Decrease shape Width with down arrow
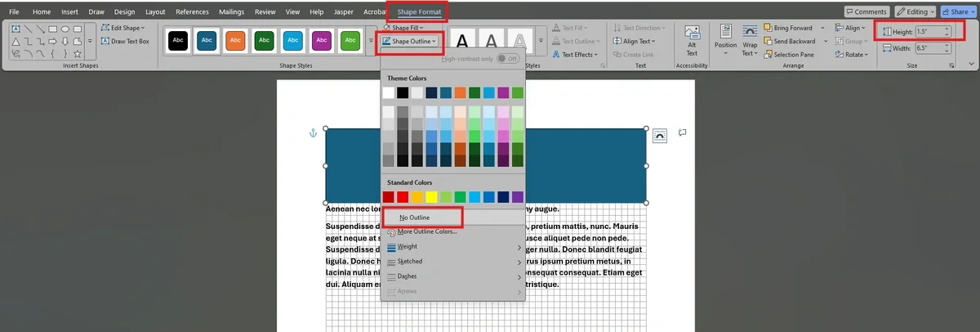Image resolution: width=980 pixels, height=332 pixels. coord(947,51)
